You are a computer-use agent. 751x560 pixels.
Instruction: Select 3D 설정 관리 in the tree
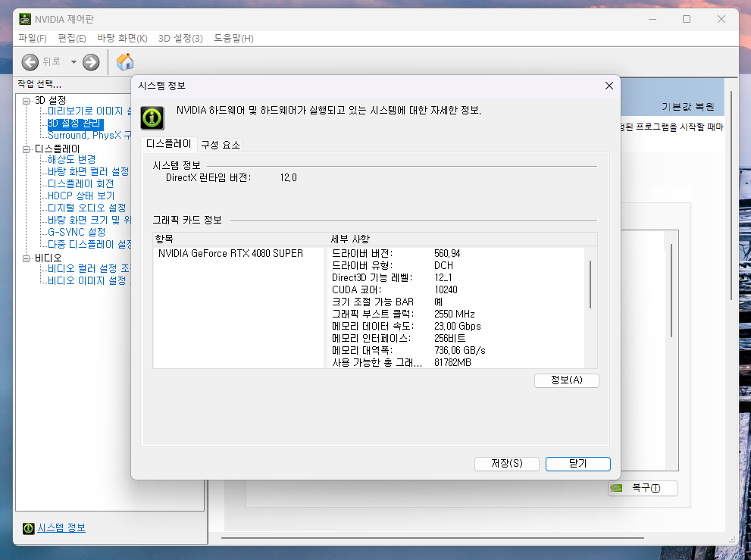75,123
